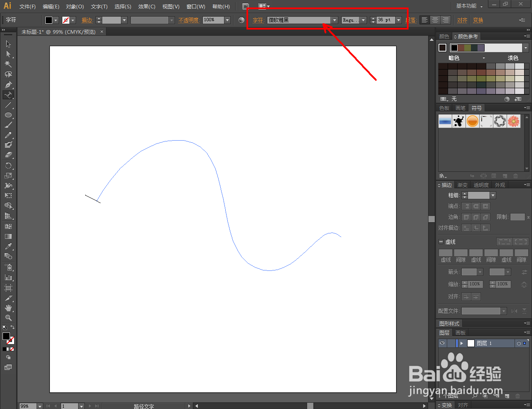Screen dimensions: 532x409
Task: Align paragraph text to left
Action: coord(424,20)
